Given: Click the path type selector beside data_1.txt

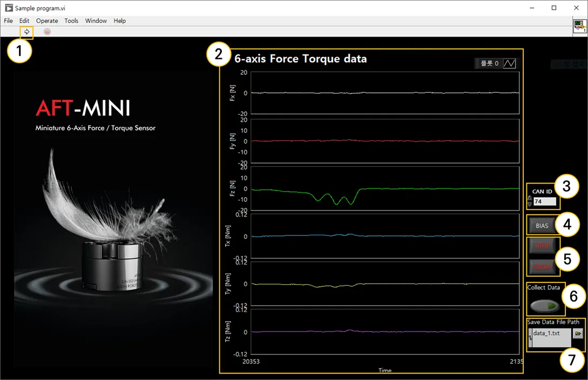Looking at the screenshot, I should click(530, 338).
